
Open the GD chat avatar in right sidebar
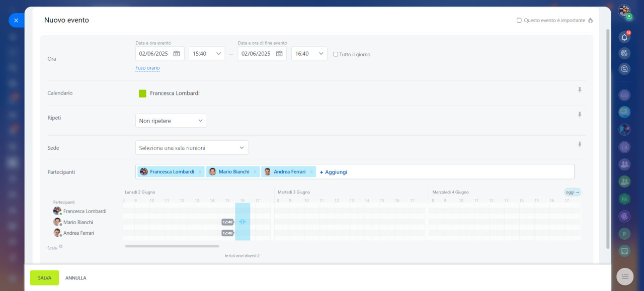[x=624, y=95]
